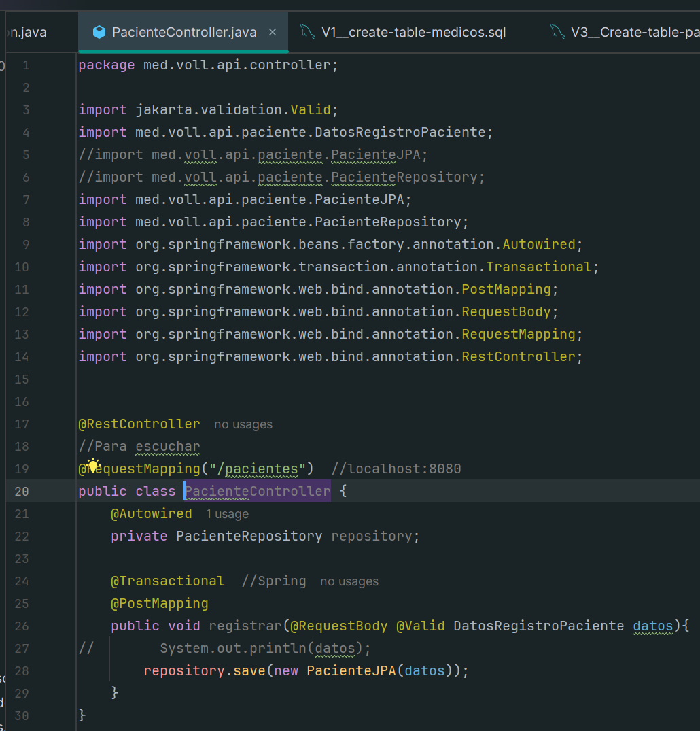Click the "//localhost:8080" comment
This screenshot has height=731, width=700.
[396, 469]
